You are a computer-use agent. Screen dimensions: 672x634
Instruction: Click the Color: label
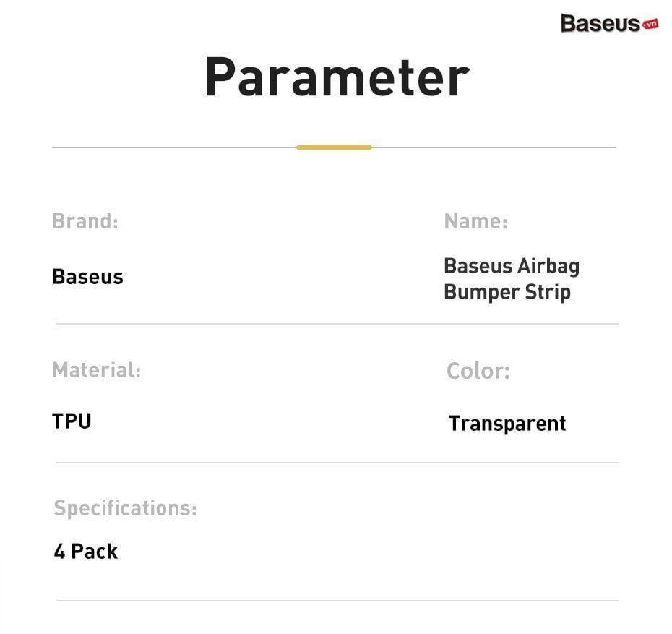click(x=478, y=371)
